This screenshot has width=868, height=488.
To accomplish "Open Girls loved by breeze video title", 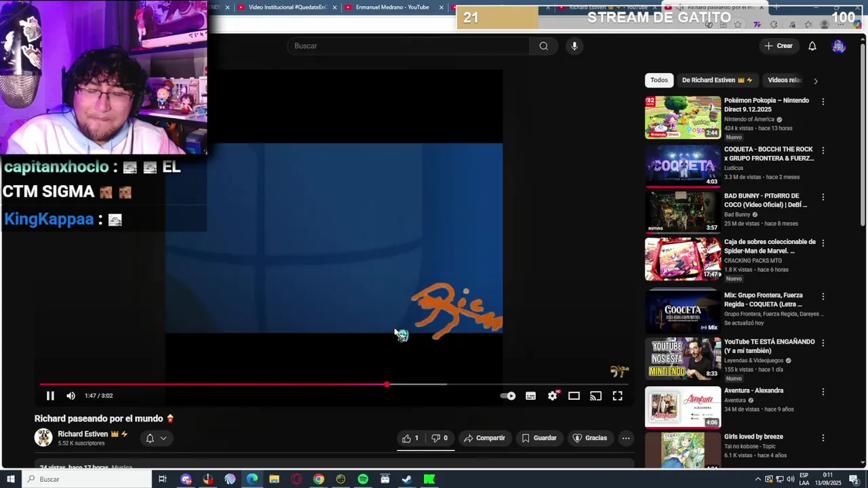I will (x=753, y=436).
